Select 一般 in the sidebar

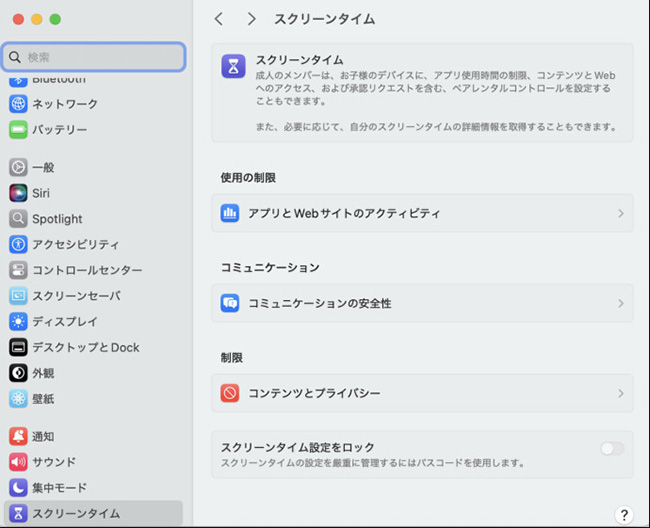[93, 167]
